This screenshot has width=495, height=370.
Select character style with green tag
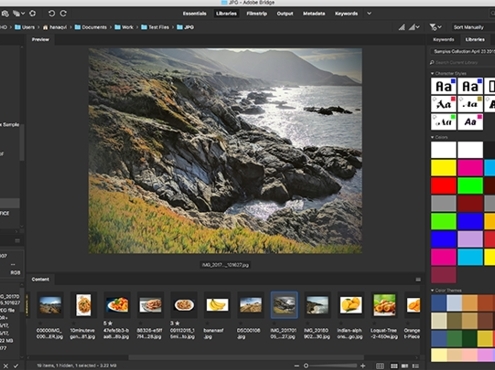point(443,122)
